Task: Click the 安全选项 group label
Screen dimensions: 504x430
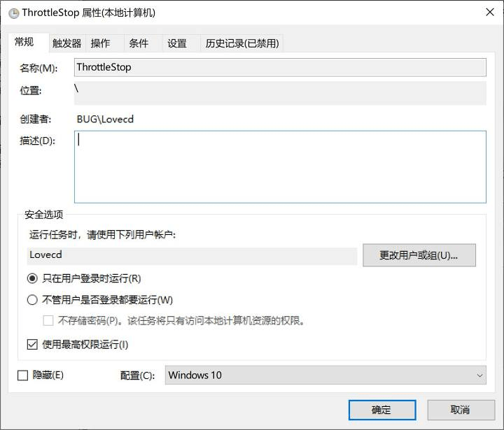Action: (43, 215)
